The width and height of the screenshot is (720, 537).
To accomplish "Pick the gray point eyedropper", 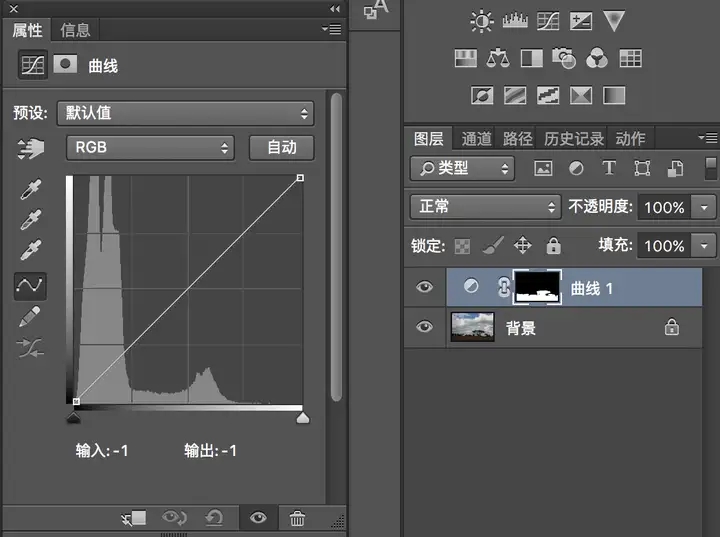I will 30,219.
